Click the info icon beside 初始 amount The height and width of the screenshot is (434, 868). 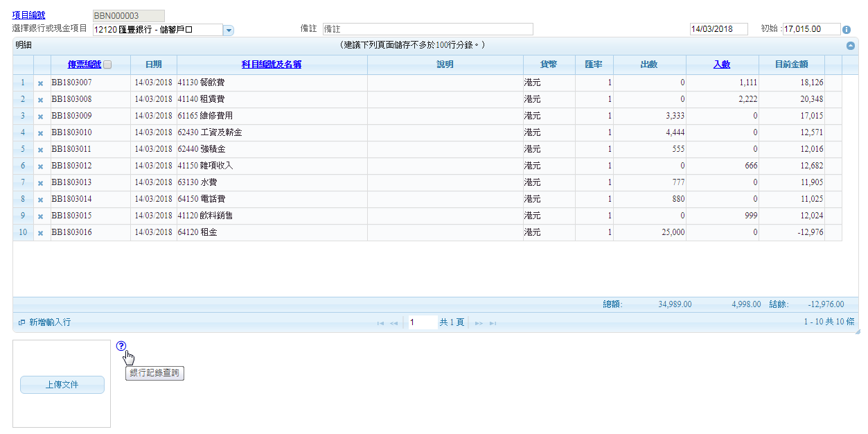tap(847, 30)
